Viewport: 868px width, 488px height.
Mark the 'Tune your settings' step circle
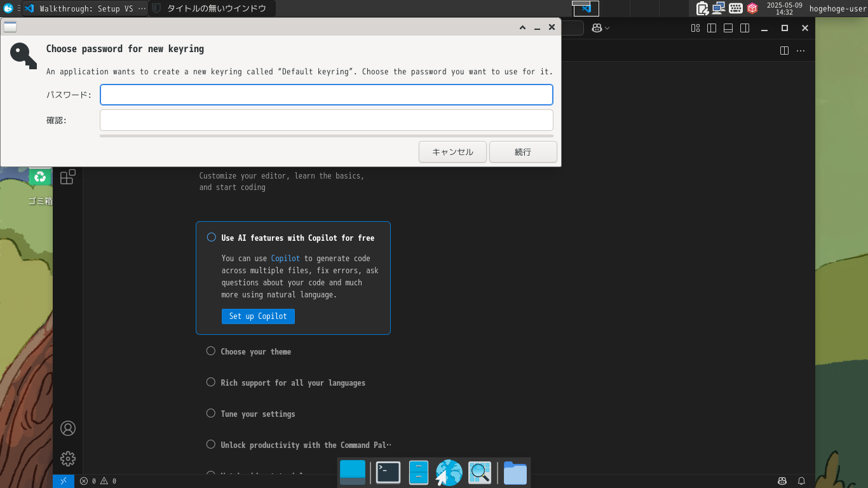pyautogui.click(x=211, y=413)
